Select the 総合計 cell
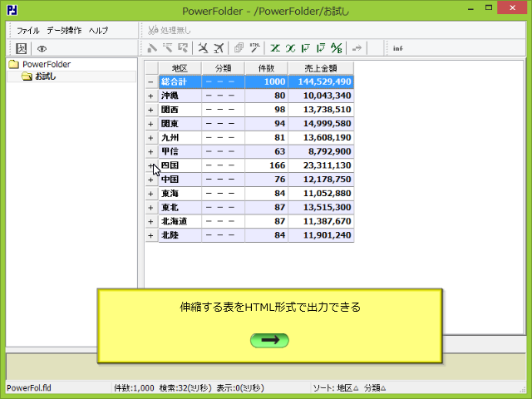 [180, 81]
